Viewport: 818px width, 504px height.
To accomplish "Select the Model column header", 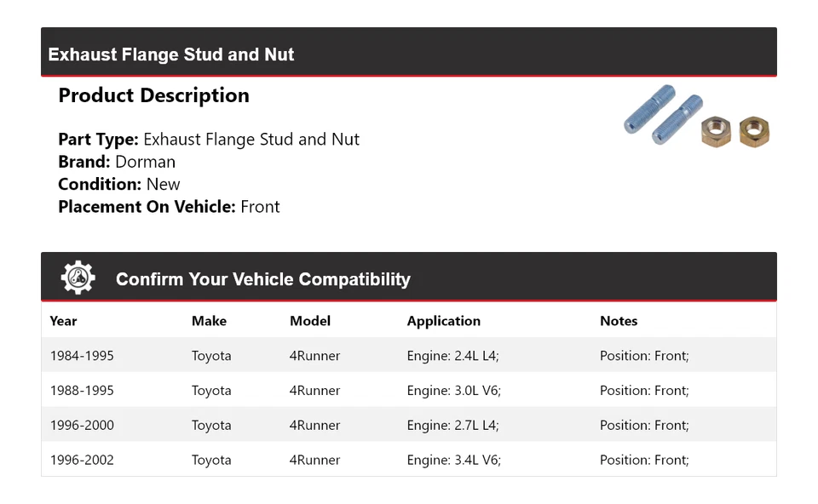I will click(310, 321).
